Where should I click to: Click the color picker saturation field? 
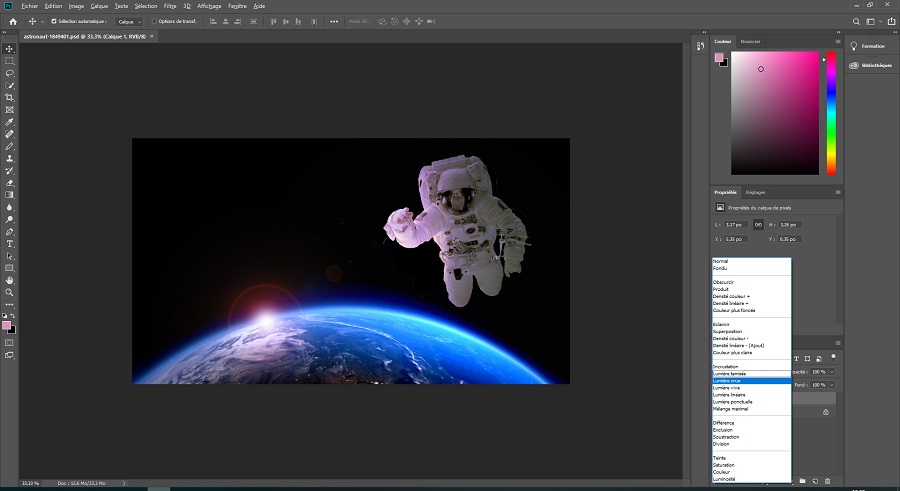pyautogui.click(x=775, y=113)
